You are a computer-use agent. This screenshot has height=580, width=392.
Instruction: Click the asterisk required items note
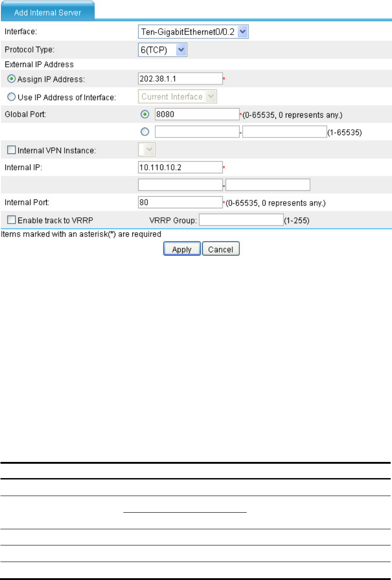point(82,234)
